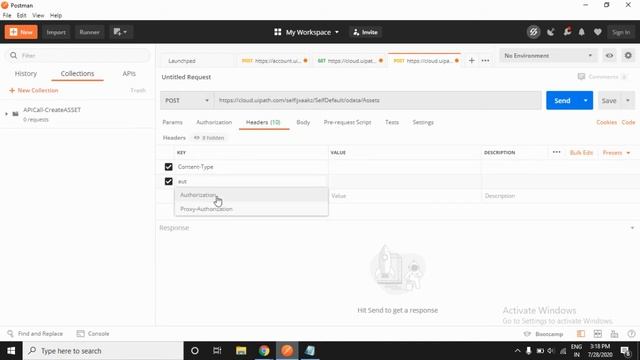Focus the sidebar Filter search field

tap(78, 55)
